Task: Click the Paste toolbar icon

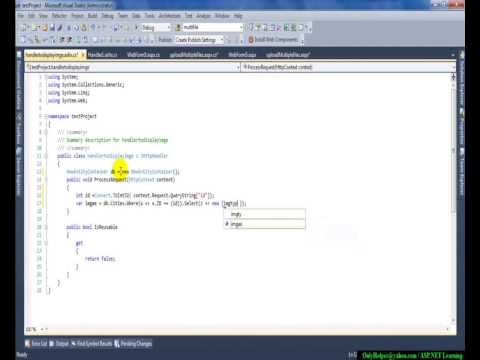Action: click(84, 27)
